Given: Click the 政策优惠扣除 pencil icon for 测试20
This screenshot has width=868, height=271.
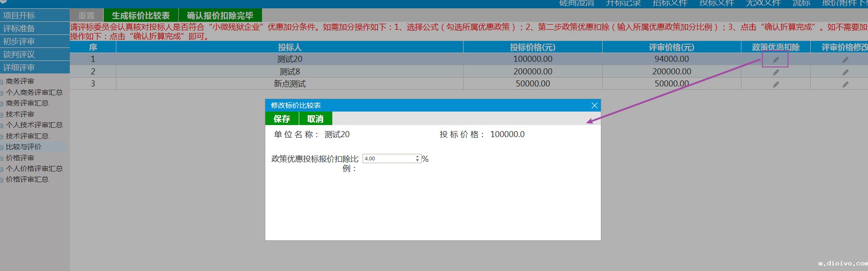Looking at the screenshot, I should tap(775, 60).
